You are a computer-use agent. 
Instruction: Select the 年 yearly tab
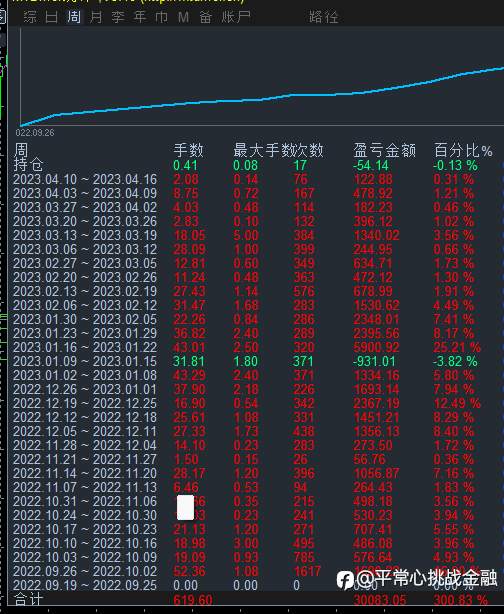pyautogui.click(x=139, y=17)
